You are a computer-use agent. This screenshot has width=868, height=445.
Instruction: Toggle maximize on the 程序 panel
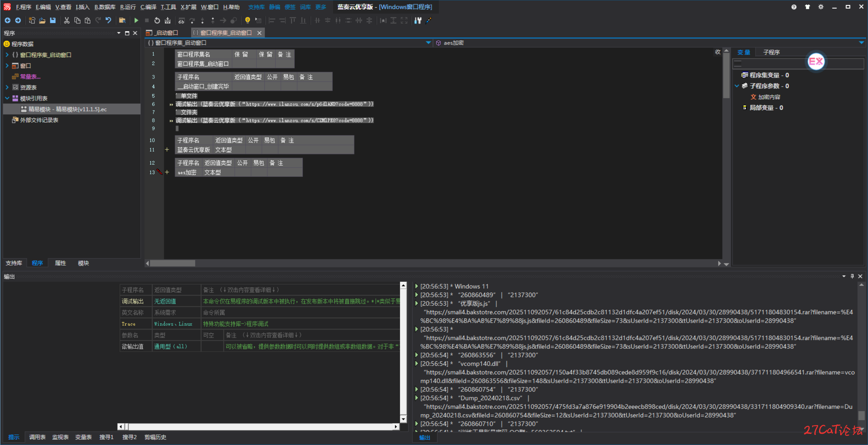[127, 33]
